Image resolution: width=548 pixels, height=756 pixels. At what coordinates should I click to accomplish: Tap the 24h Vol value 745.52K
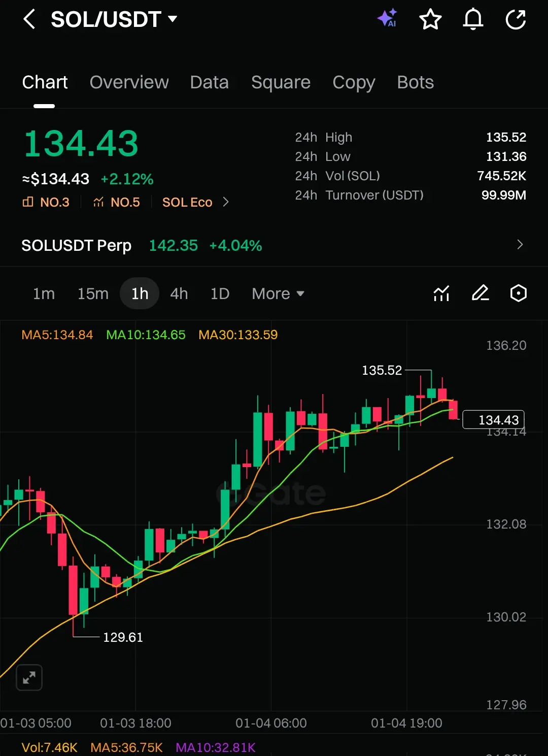pos(501,176)
